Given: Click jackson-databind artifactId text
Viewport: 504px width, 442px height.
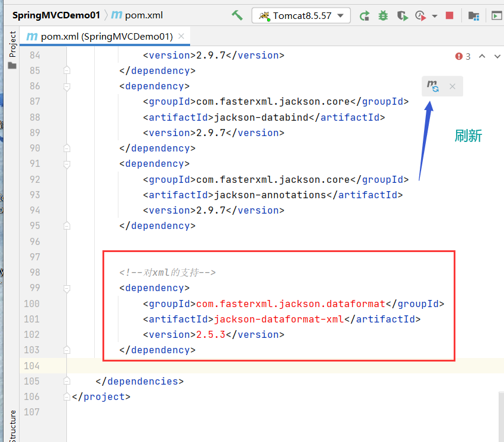Looking at the screenshot, I should coord(261,117).
